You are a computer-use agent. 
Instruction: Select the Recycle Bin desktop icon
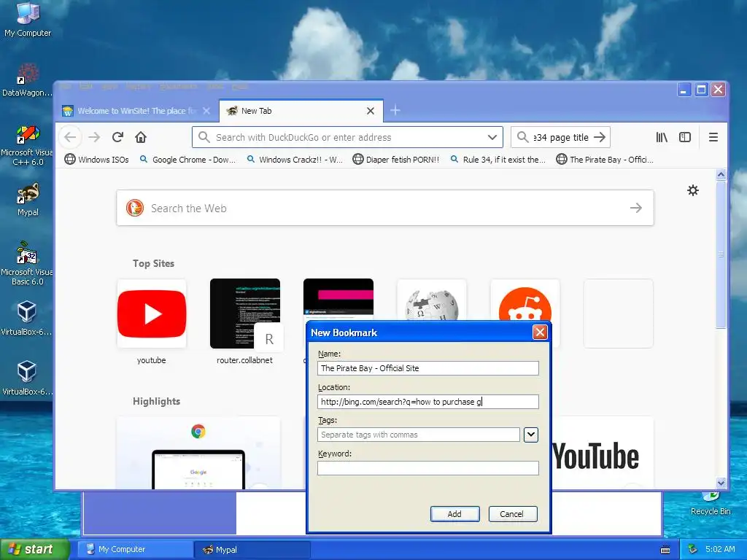click(x=711, y=502)
